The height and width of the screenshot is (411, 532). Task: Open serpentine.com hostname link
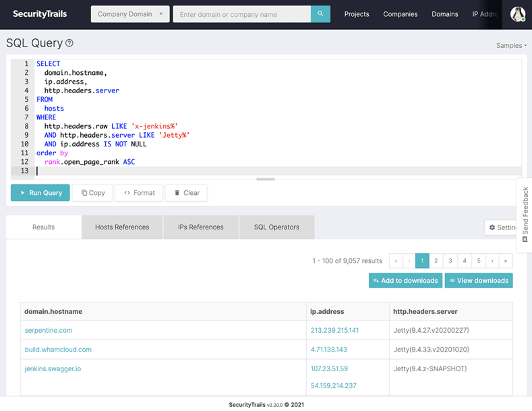click(x=49, y=330)
